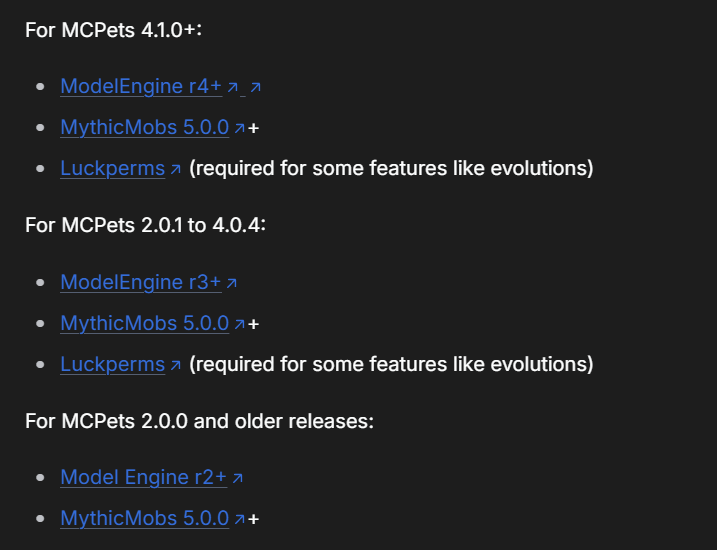Open MythicMobs 5.0.0 link under MCPets 2.0.1 to 4.0.4
Viewport: 717px width, 550px height.
(x=144, y=323)
